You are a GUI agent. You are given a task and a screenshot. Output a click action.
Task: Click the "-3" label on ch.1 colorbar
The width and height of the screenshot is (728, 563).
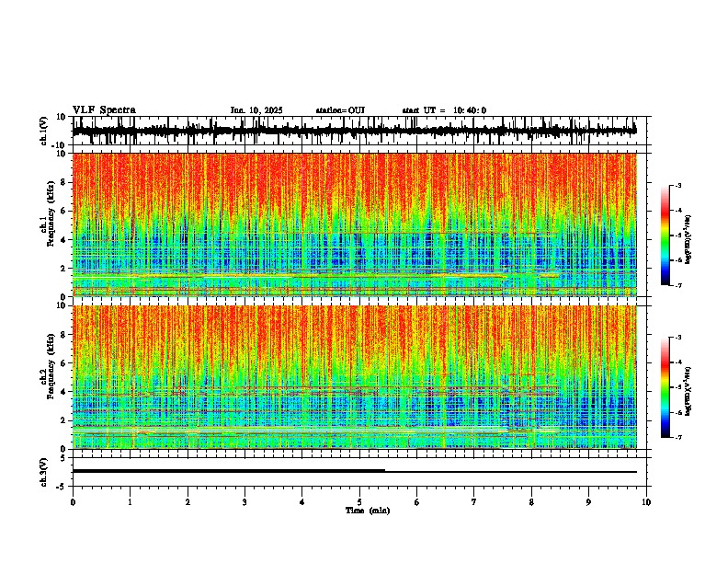[678, 185]
